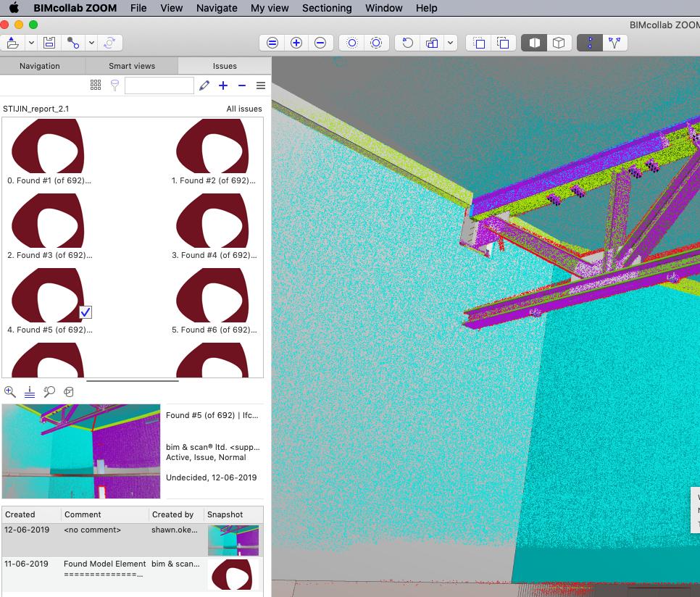Select issue thumbnail 5. Found #6

[x=212, y=295]
